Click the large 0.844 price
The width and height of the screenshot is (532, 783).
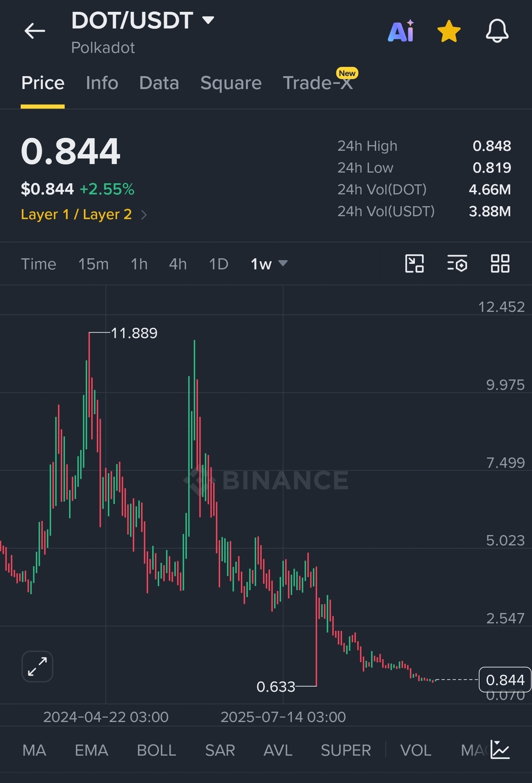point(71,151)
